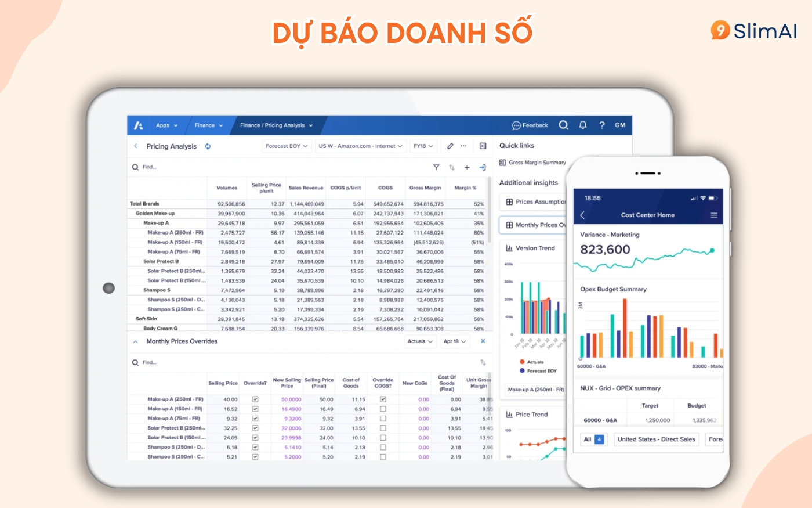Open the Finance / Pricing Analysis dropdown
The width and height of the screenshot is (812, 508).
(277, 125)
